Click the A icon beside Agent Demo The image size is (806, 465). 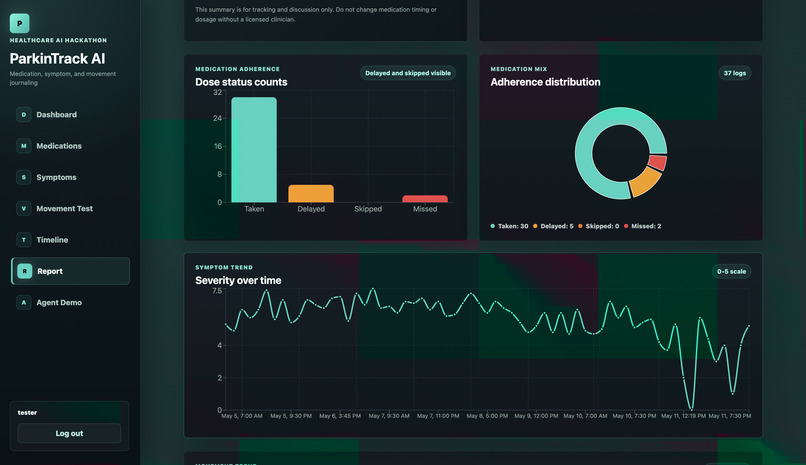(x=24, y=303)
